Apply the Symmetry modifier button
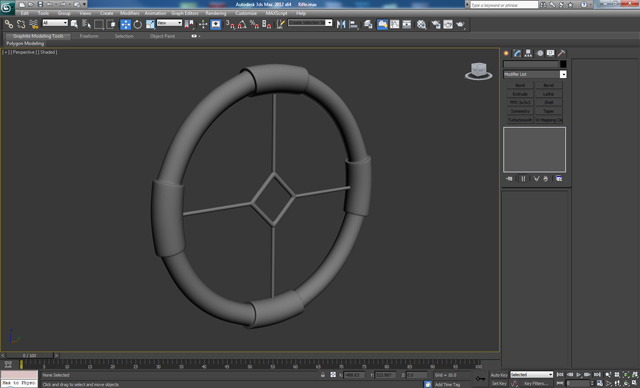Viewport: 640px width, 388px height. [x=520, y=111]
